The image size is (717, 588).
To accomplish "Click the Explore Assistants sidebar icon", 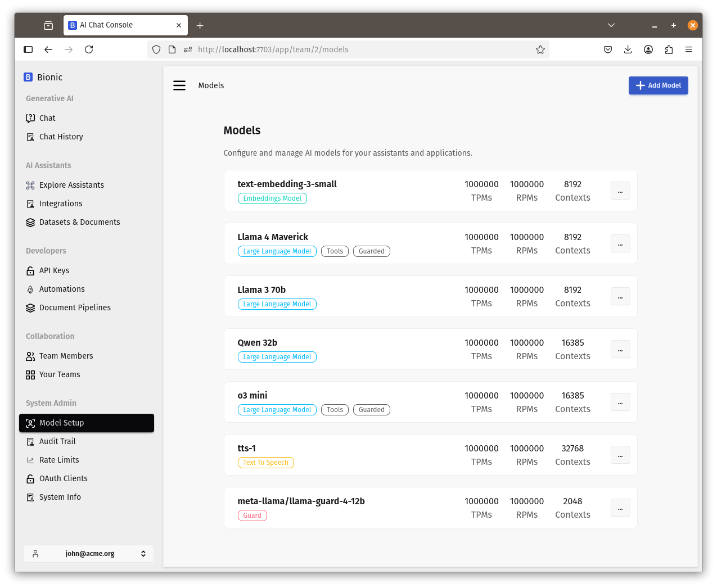I will (30, 186).
